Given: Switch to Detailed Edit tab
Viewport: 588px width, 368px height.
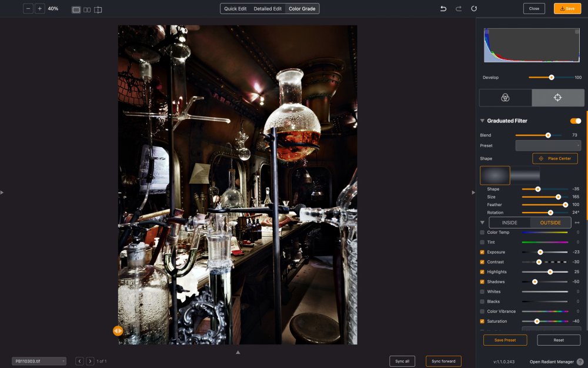Looking at the screenshot, I should pos(268,9).
